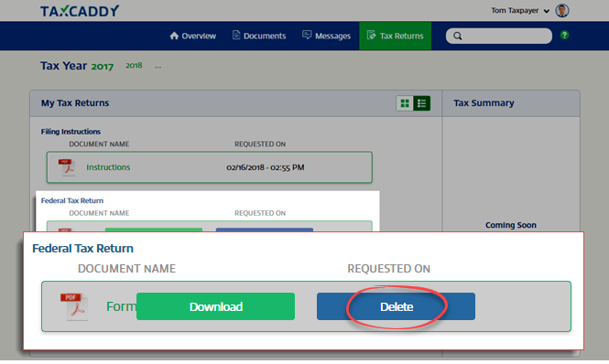
Task: Click the magnifying glass search icon
Action: (458, 36)
